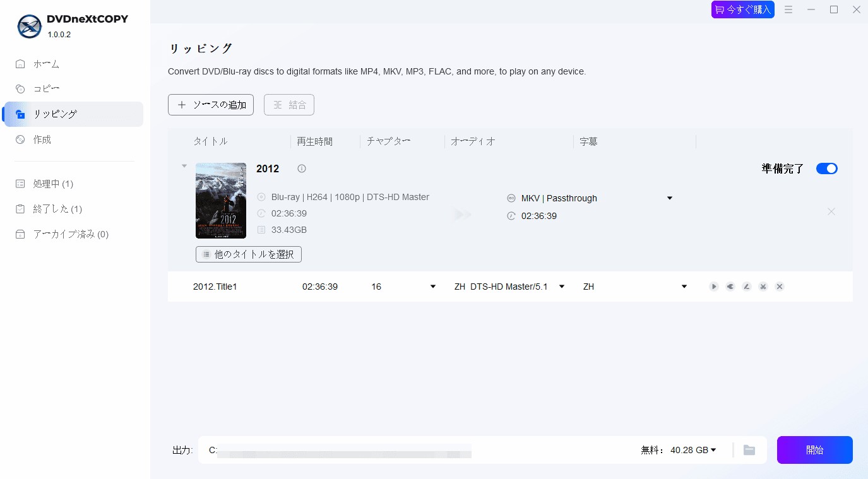
Task: Click the 字幕 column header
Action: point(588,141)
